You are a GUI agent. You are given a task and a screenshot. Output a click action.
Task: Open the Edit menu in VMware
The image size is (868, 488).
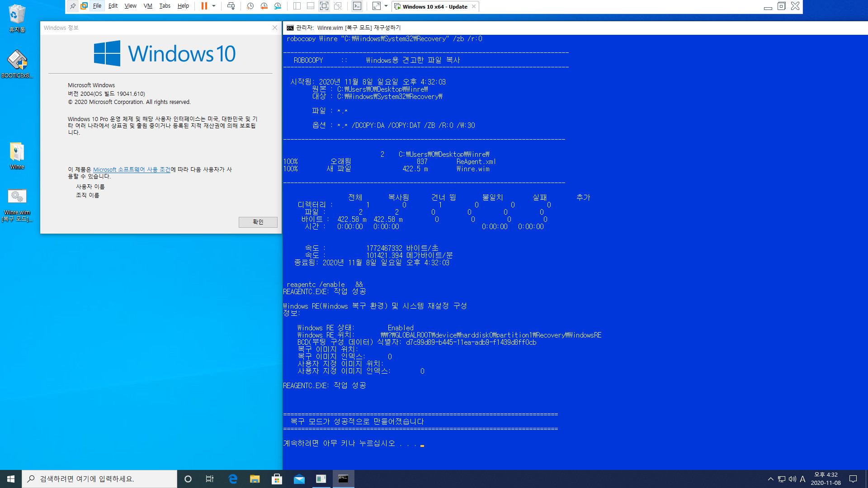coord(113,6)
